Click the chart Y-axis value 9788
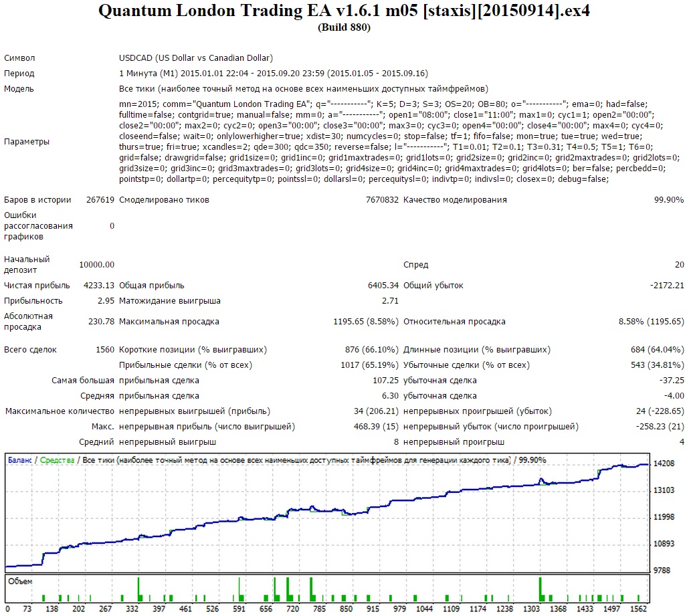The height and width of the screenshot is (616, 691). coord(662,570)
